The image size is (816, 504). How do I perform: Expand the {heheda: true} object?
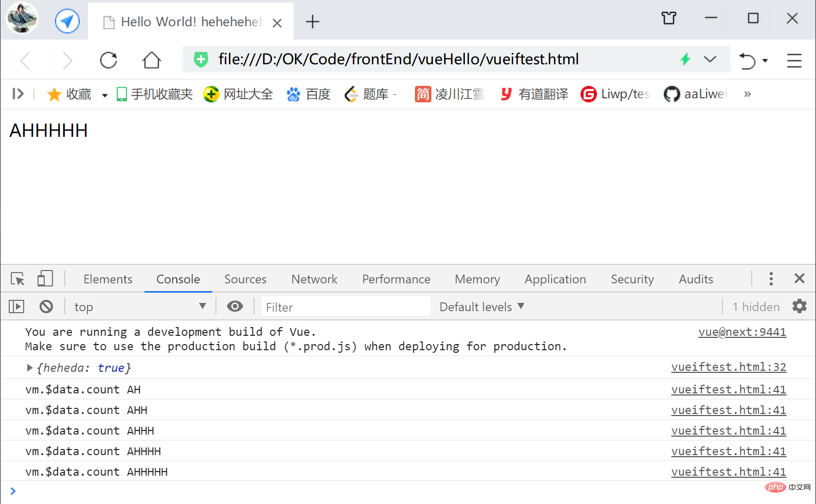[x=30, y=368]
